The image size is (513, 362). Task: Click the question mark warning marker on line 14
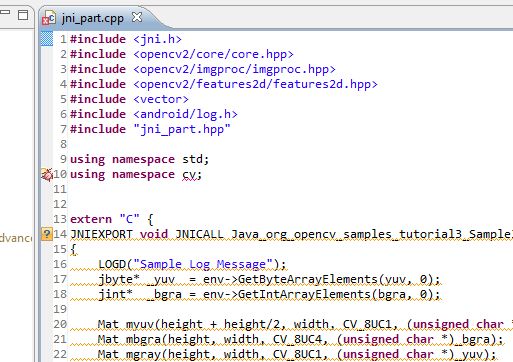[x=47, y=234]
